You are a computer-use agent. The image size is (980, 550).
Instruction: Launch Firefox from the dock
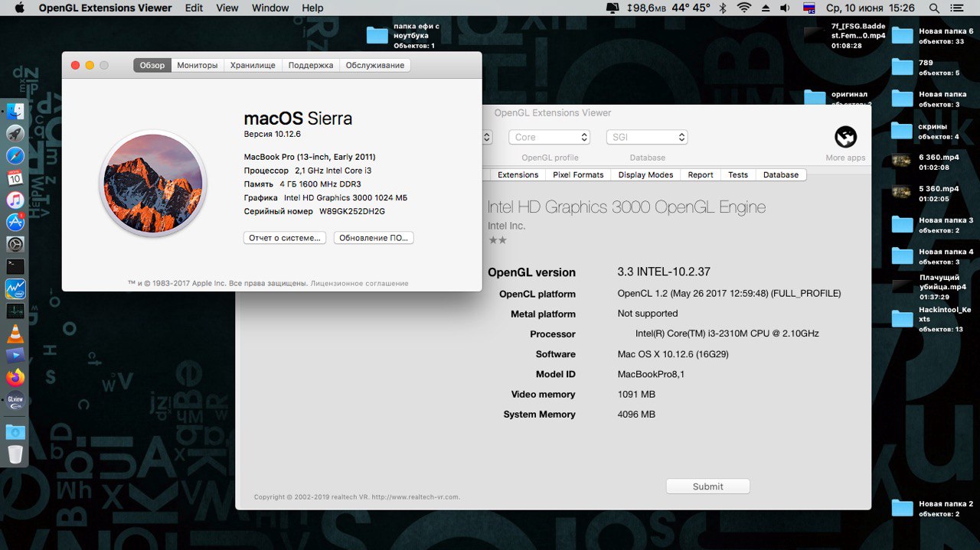tap(15, 378)
